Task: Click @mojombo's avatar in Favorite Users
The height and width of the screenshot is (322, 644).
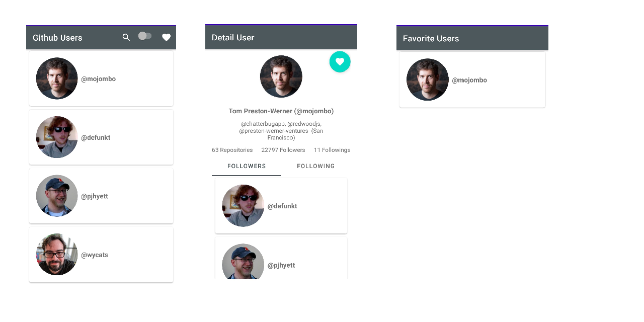Action: pyautogui.click(x=427, y=79)
